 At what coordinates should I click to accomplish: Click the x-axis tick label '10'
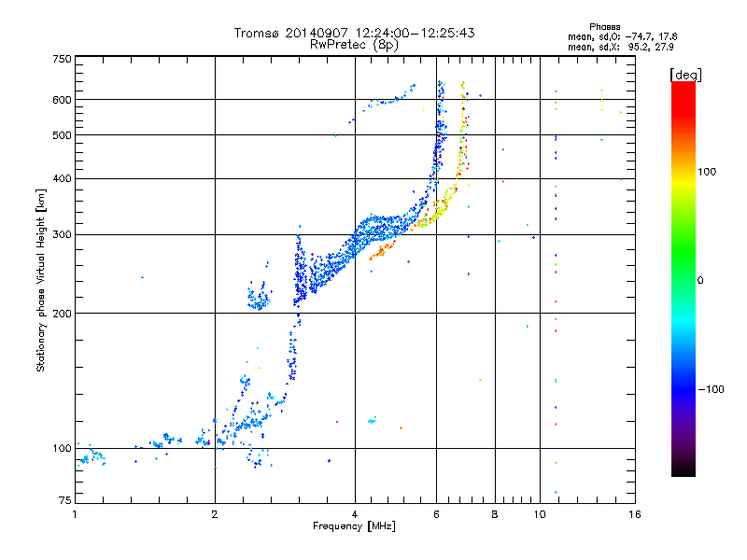(540, 514)
